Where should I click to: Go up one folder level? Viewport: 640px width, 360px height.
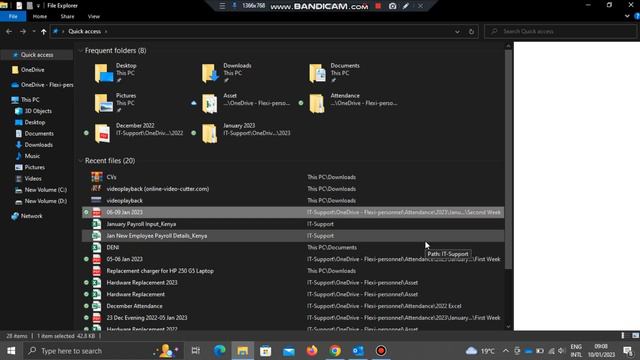coord(44,31)
